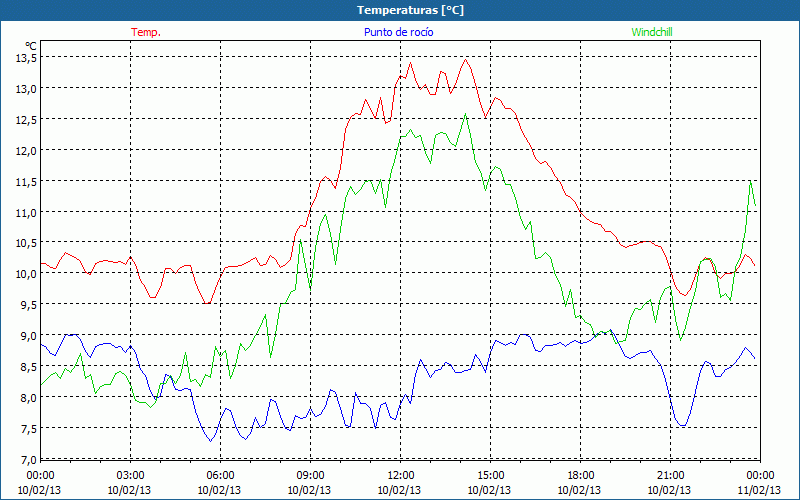Image resolution: width=800 pixels, height=500 pixels.
Task: Click the 11/02/13 date label
Action: coord(759,490)
